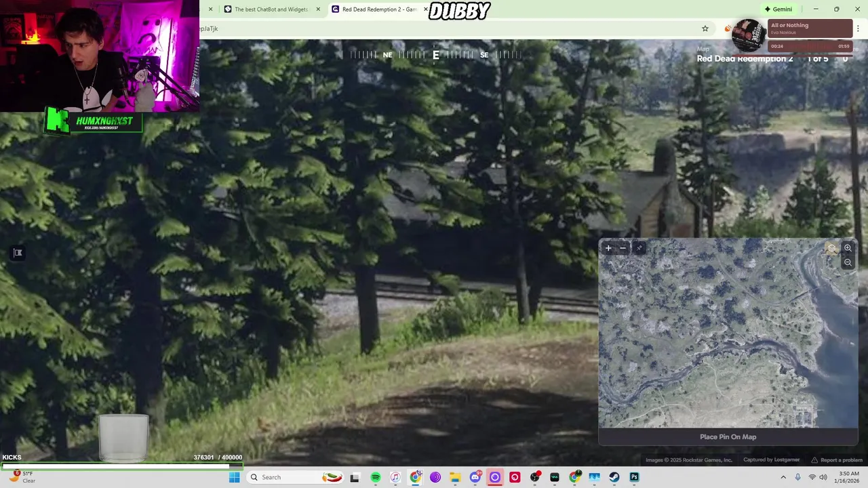The width and height of the screenshot is (868, 488).
Task: Click the '1 of 5' round counter
Action: coord(817,59)
